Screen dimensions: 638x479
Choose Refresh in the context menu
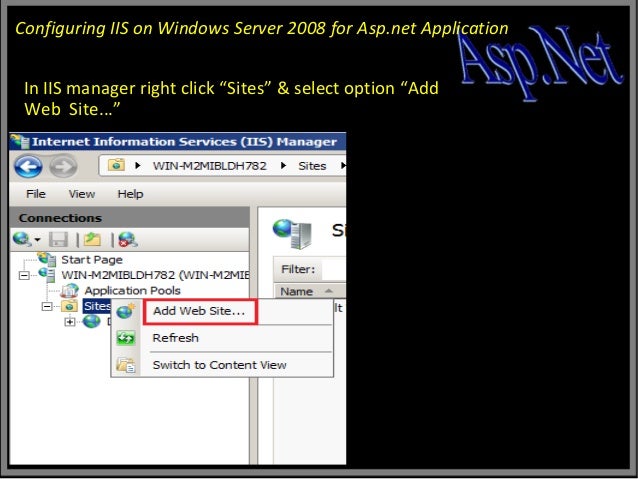(175, 338)
